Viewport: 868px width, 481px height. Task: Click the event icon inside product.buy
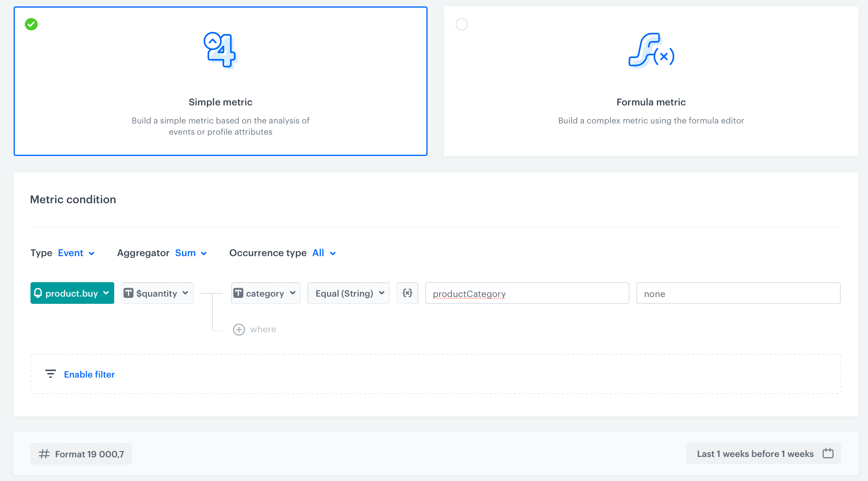click(x=38, y=293)
